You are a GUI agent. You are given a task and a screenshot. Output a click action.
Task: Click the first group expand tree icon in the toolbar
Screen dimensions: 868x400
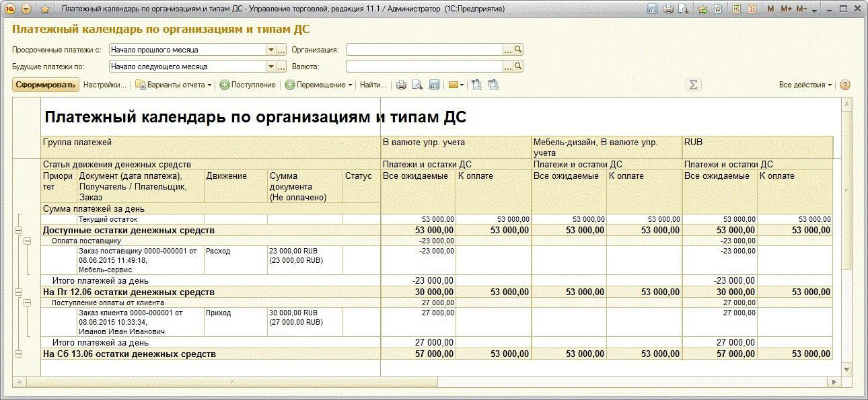pyautogui.click(x=477, y=85)
